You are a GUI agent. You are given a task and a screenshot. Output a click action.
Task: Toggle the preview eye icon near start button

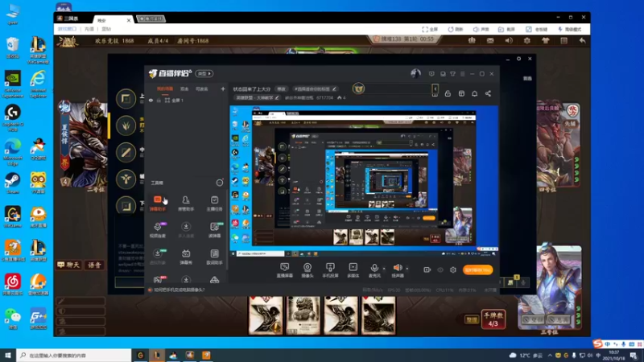(440, 269)
